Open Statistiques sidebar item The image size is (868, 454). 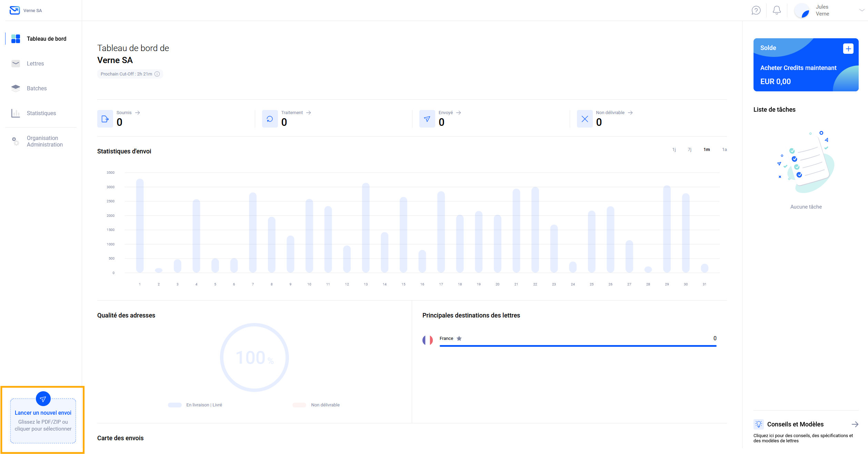coord(41,113)
